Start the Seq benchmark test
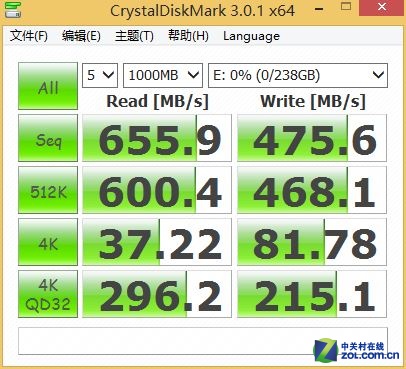The image size is (406, 369). (48, 138)
